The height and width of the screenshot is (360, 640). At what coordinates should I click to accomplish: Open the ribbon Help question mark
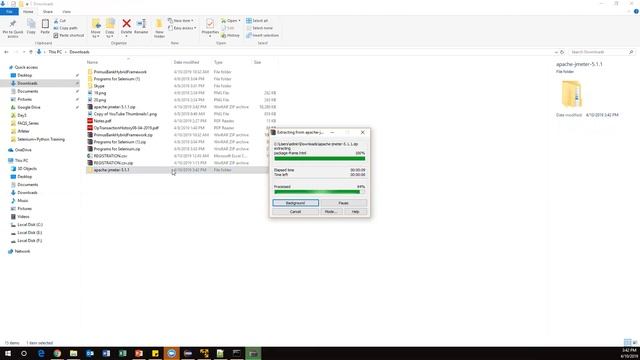(x=636, y=11)
